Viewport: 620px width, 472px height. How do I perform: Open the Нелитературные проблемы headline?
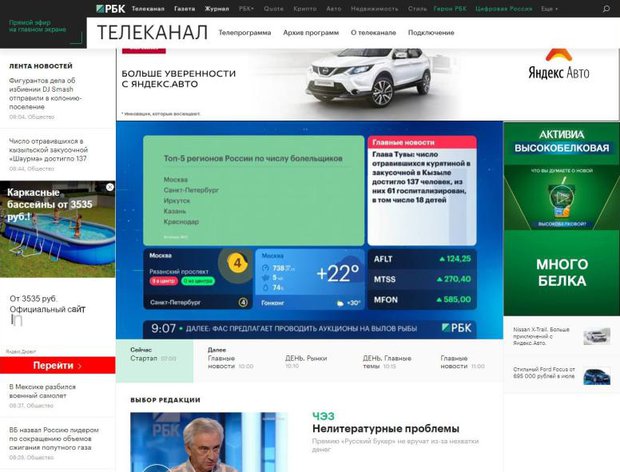tap(386, 429)
